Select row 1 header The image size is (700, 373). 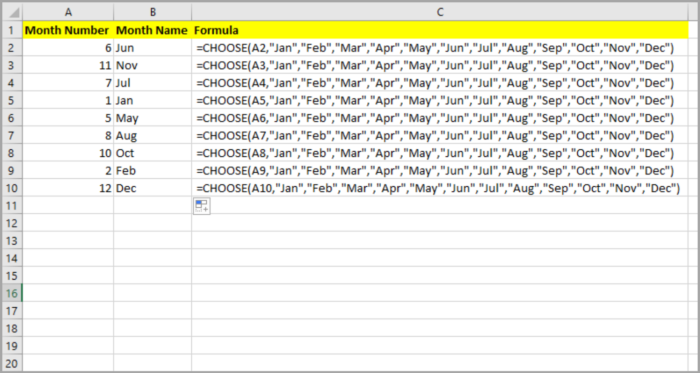pyautogui.click(x=12, y=30)
